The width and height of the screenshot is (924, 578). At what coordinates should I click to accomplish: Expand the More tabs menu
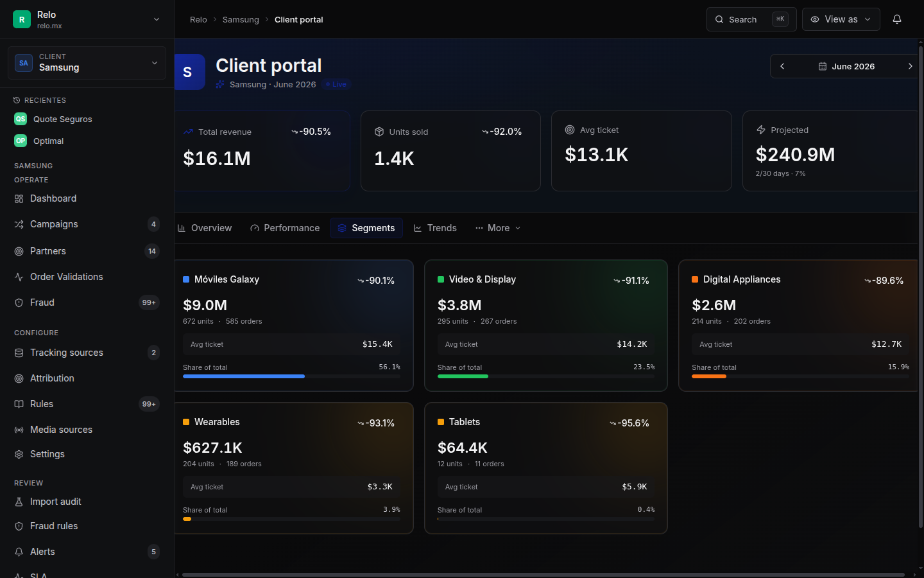[498, 228]
